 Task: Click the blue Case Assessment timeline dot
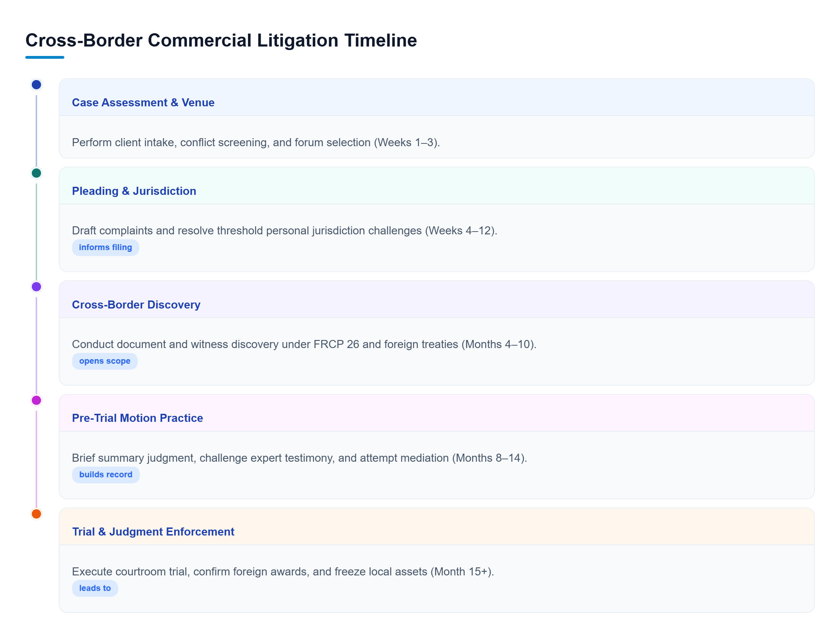click(36, 84)
